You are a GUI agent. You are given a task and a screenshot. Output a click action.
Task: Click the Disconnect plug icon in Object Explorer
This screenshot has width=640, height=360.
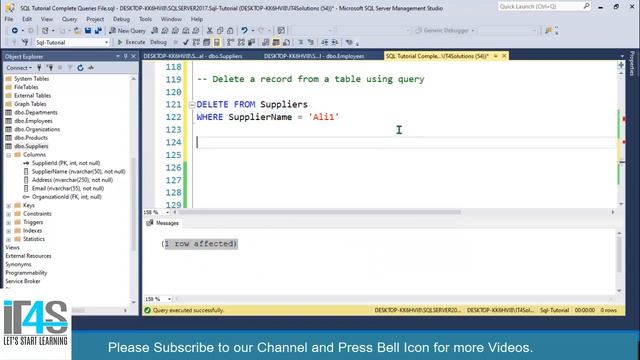coord(50,68)
